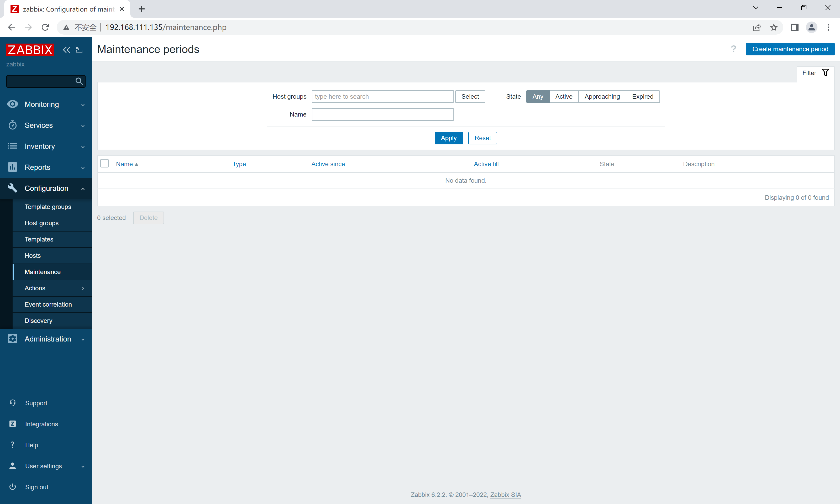Image resolution: width=840 pixels, height=504 pixels.
Task: Click the not-secure warning icon
Action: tap(67, 27)
